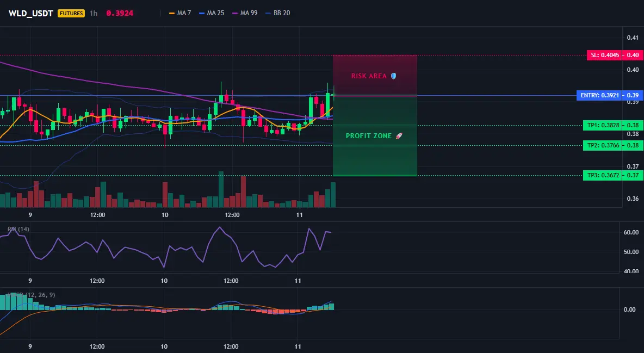Click the shield icon beside RISK AREA

pyautogui.click(x=393, y=76)
